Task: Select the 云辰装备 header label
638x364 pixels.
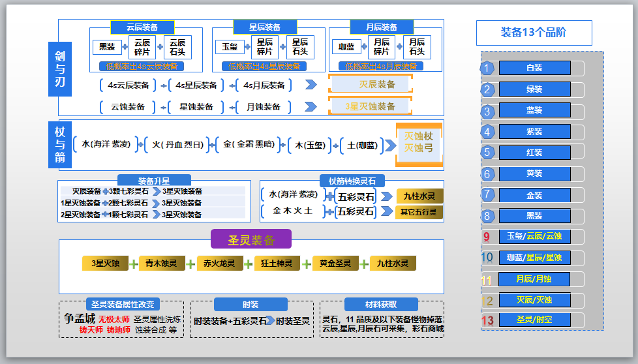Action: pos(142,27)
